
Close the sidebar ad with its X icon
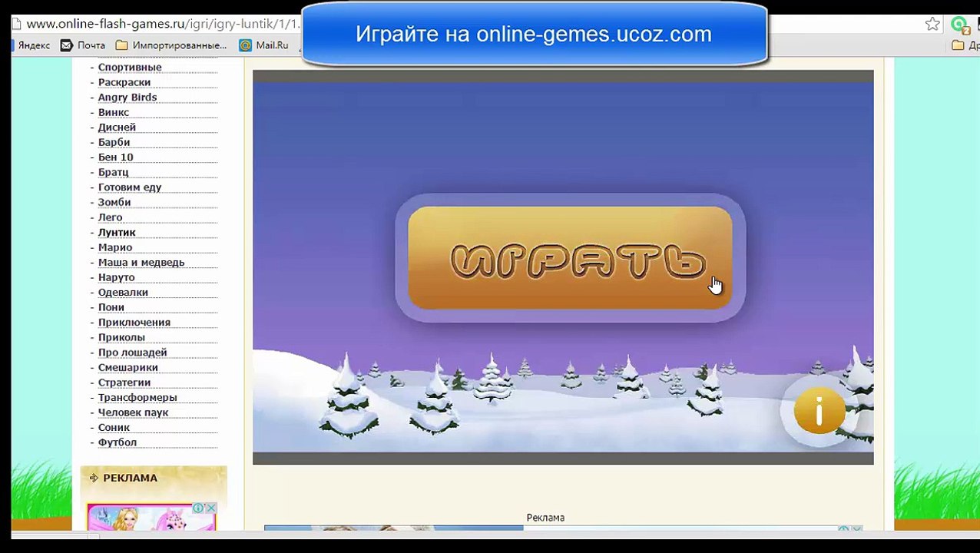211,508
